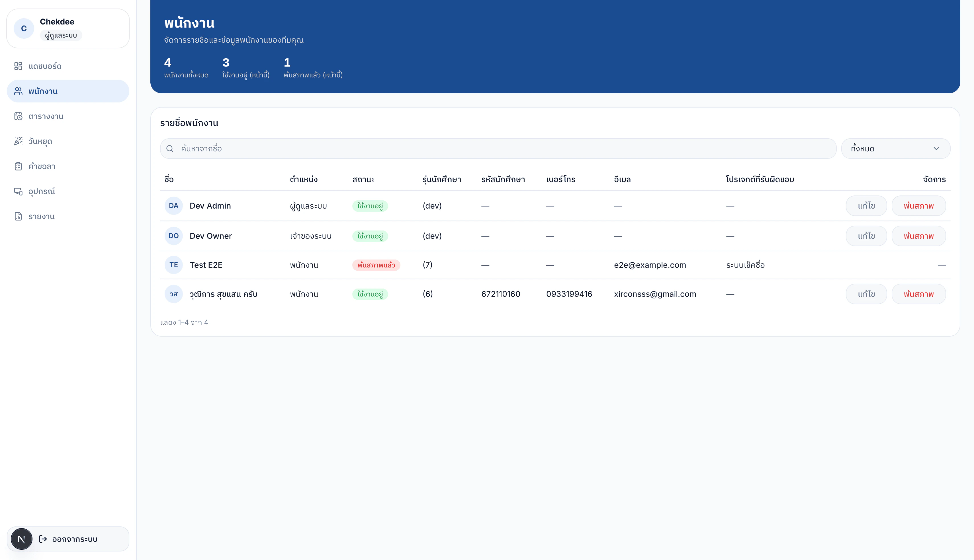
Task: Open อุปกรณ์ menu item
Action: click(68, 191)
